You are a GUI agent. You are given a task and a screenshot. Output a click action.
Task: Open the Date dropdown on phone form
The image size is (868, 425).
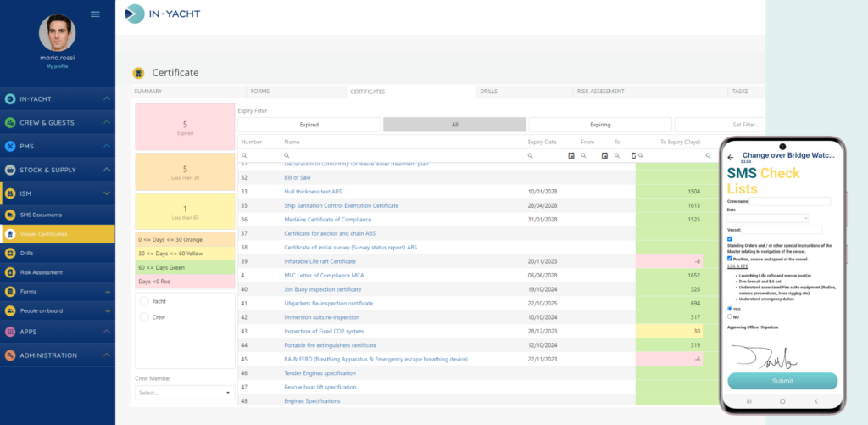click(x=767, y=218)
